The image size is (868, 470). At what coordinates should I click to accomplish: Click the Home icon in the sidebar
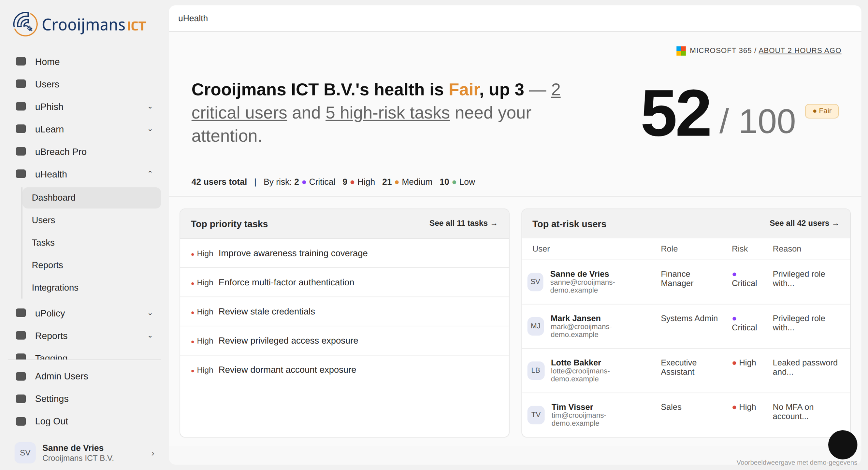tap(21, 61)
